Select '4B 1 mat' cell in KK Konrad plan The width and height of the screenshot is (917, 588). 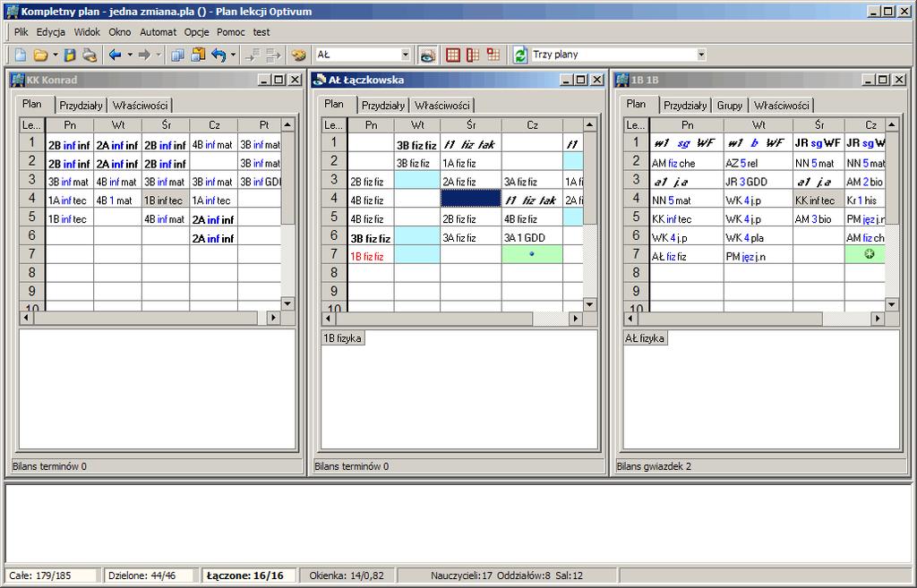pyautogui.click(x=117, y=200)
